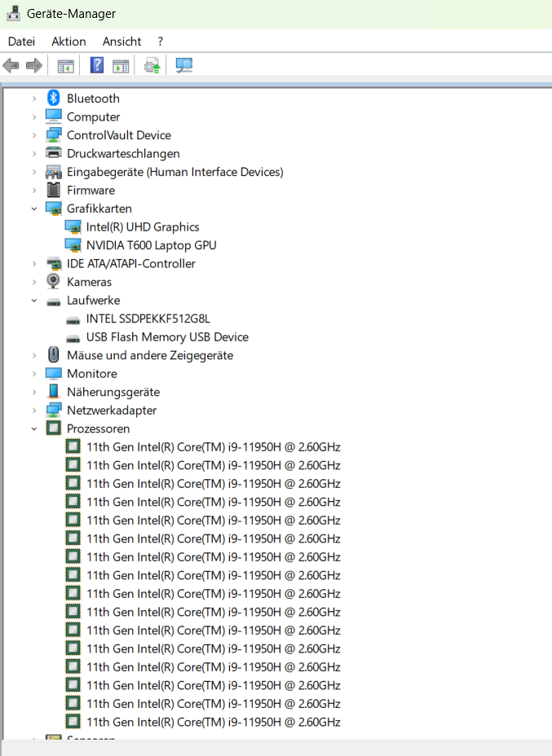Open the Ansicht menu
Image resolution: width=552 pixels, height=756 pixels.
[x=121, y=42]
